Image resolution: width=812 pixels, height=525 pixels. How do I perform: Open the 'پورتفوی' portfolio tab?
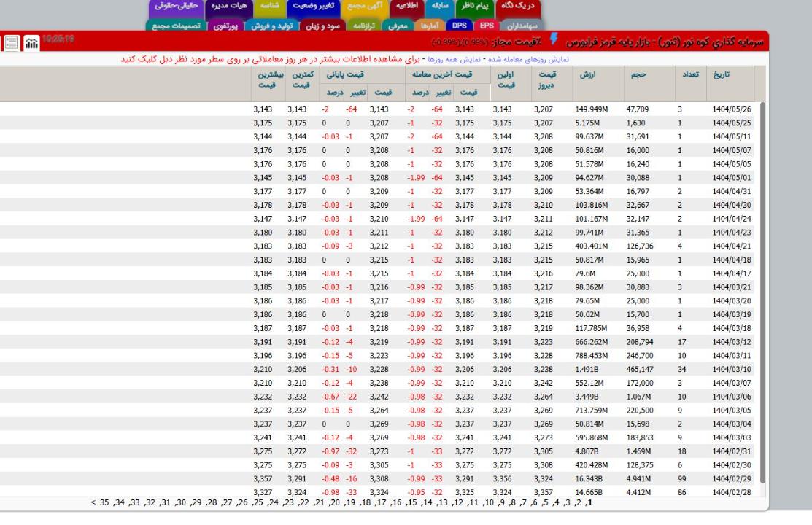(x=229, y=26)
